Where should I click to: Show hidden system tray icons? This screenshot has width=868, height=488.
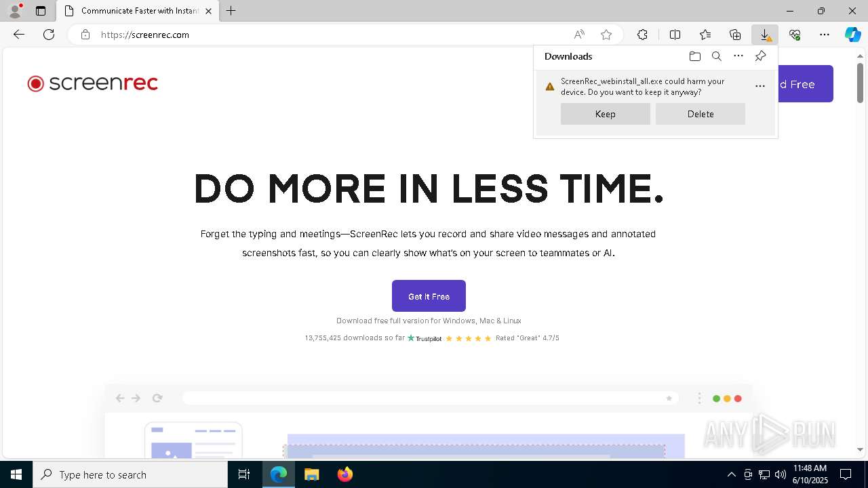pyautogui.click(x=731, y=474)
